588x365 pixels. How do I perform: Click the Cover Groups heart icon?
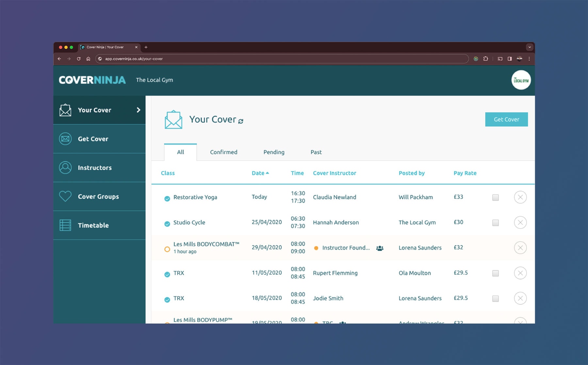point(65,196)
